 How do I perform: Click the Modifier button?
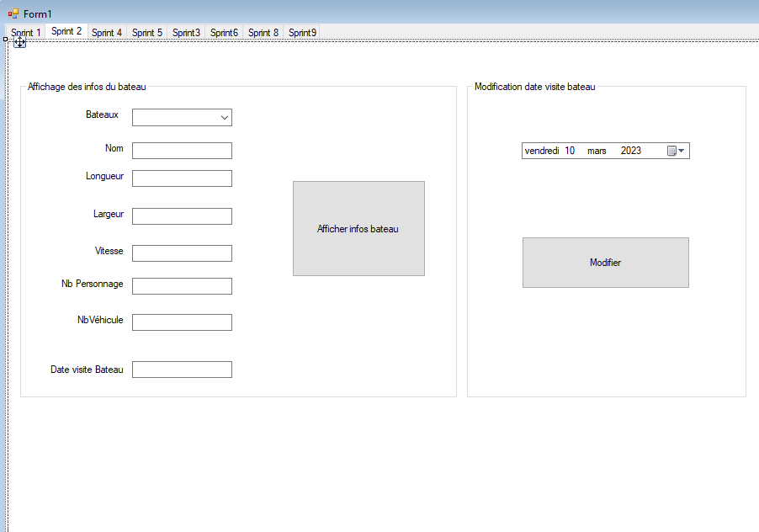[605, 263]
